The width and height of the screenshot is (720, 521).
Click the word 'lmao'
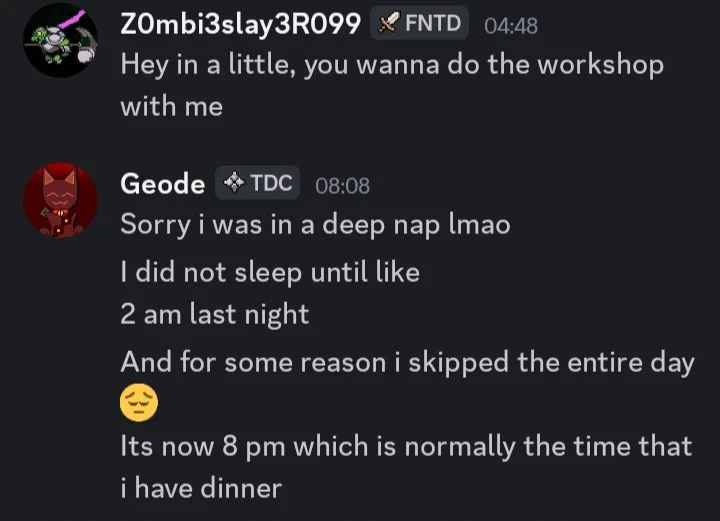(x=476, y=225)
